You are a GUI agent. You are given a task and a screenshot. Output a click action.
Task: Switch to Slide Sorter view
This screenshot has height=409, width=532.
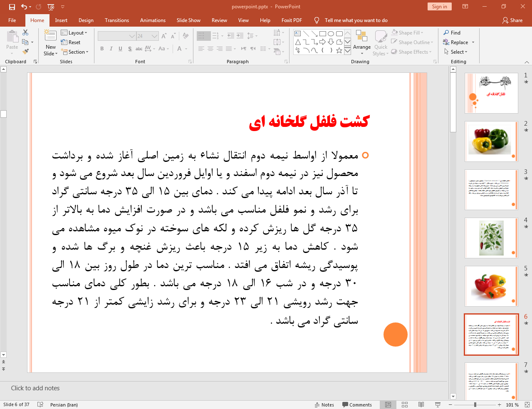pyautogui.click(x=405, y=404)
